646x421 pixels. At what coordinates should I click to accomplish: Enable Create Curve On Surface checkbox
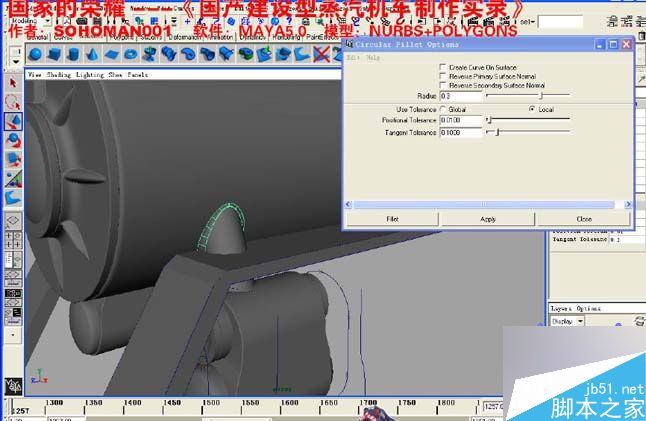click(x=443, y=67)
